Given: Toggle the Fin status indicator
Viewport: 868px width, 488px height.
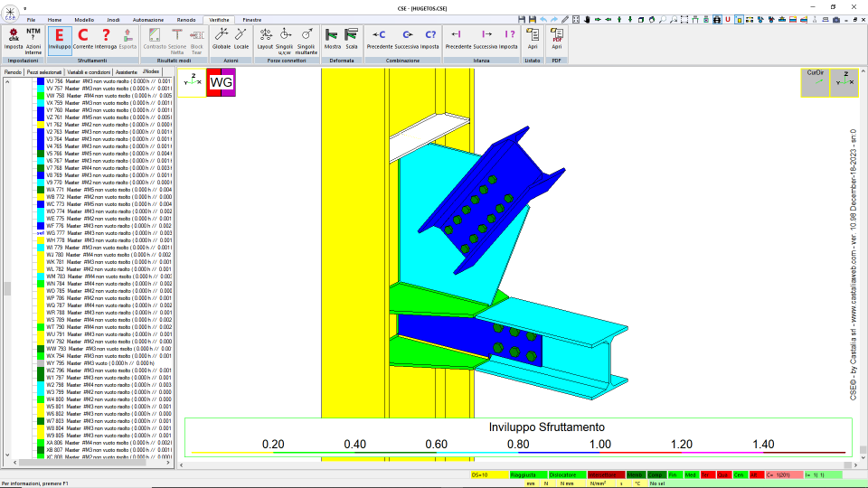Looking at the screenshot, I should point(674,474).
